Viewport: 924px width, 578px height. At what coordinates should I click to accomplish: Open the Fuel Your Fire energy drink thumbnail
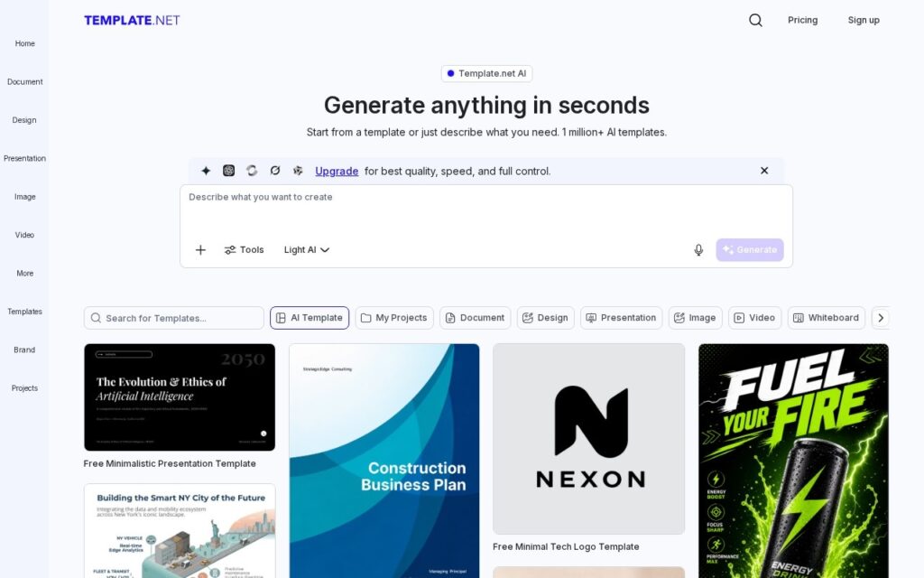(x=793, y=461)
